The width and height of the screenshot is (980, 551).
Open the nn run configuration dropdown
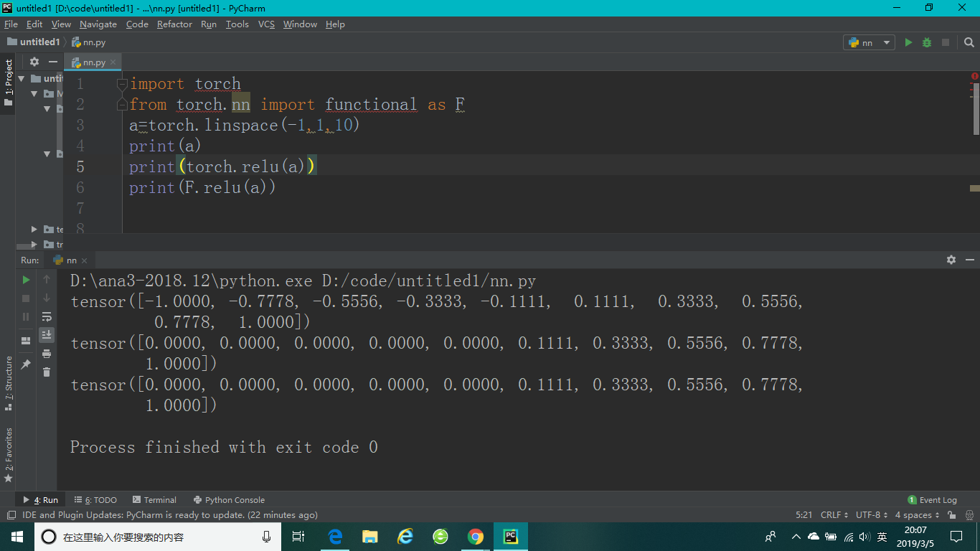[x=869, y=42]
